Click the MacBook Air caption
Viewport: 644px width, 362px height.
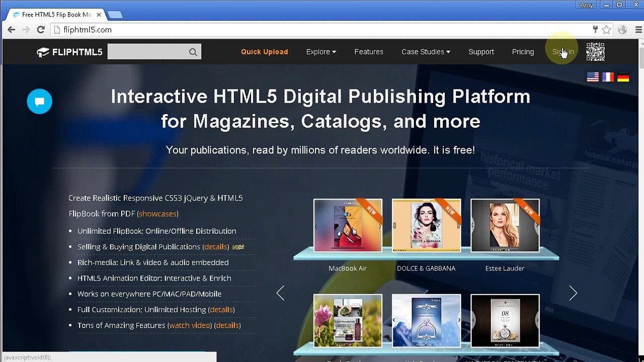click(348, 268)
